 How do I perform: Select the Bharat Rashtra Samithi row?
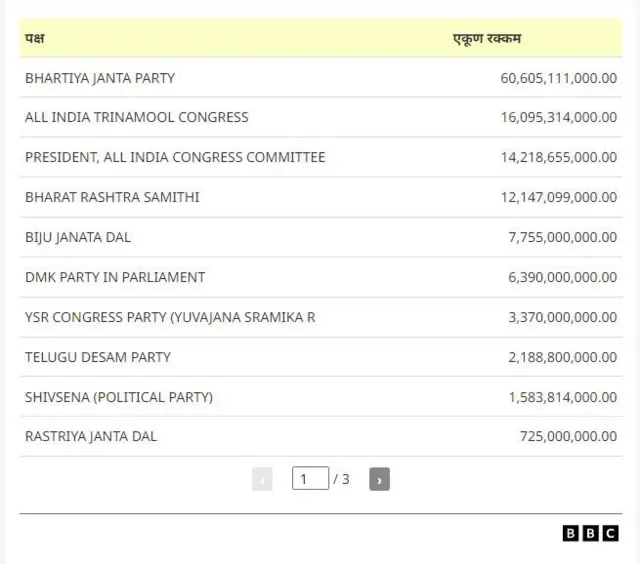(x=112, y=197)
